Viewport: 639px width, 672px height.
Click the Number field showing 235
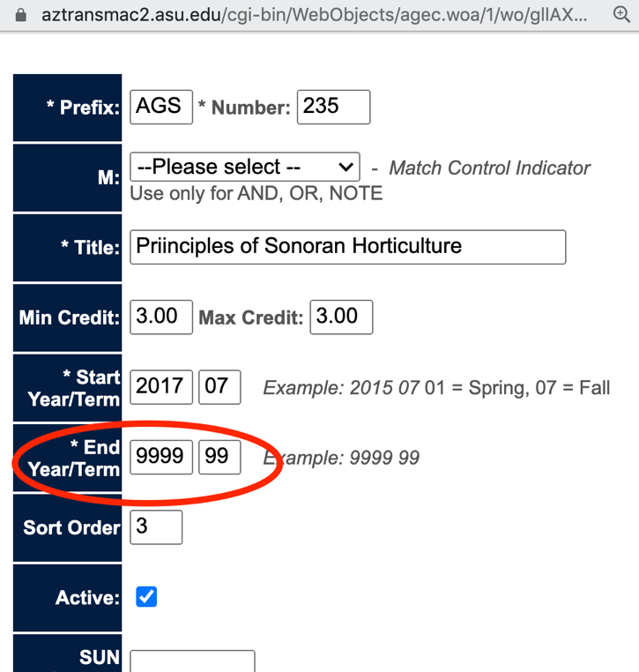(x=333, y=107)
